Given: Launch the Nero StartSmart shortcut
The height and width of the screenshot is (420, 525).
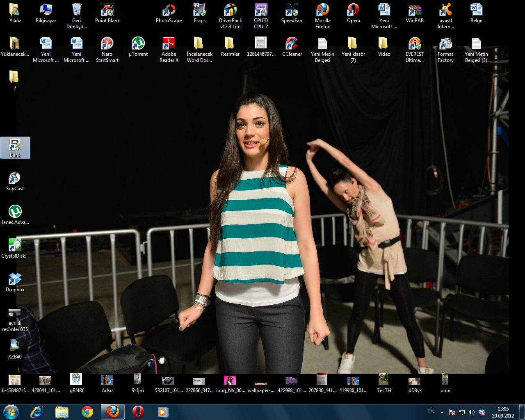Looking at the screenshot, I should tap(107, 49).
